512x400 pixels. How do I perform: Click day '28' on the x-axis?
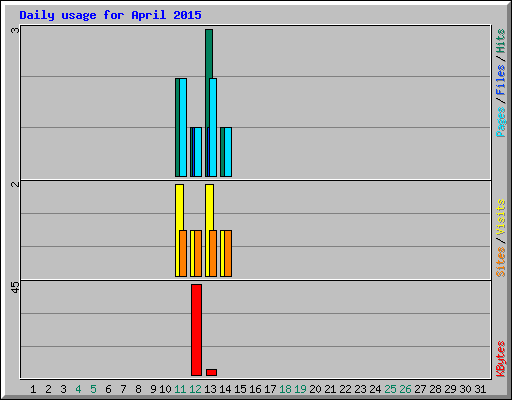(x=435, y=389)
